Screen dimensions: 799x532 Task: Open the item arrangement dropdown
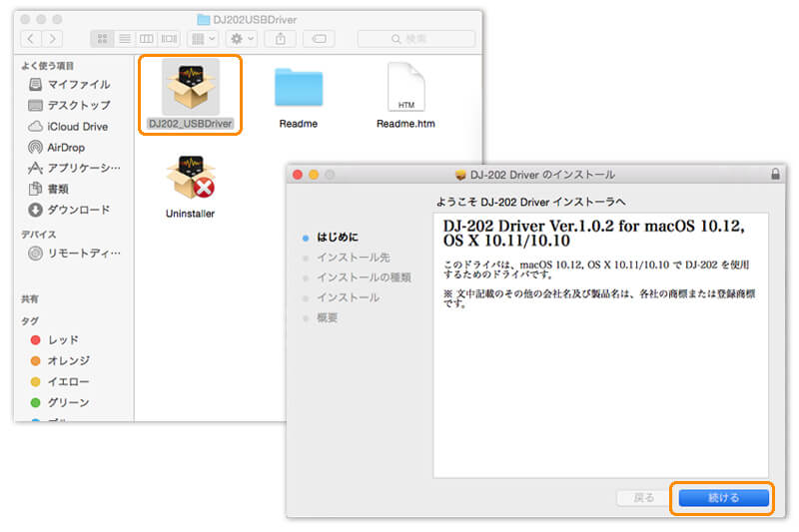pos(204,39)
